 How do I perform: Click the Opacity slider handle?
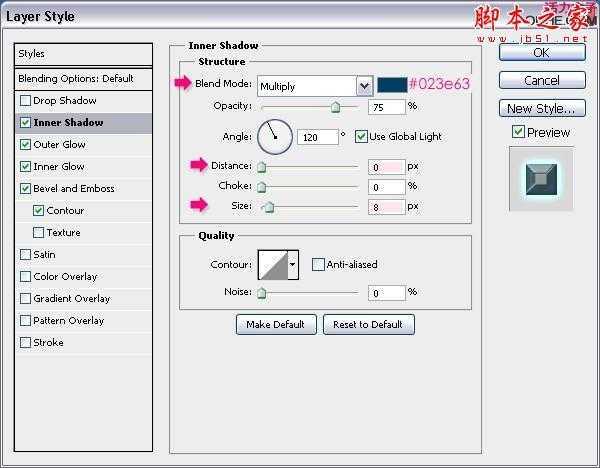[x=335, y=107]
